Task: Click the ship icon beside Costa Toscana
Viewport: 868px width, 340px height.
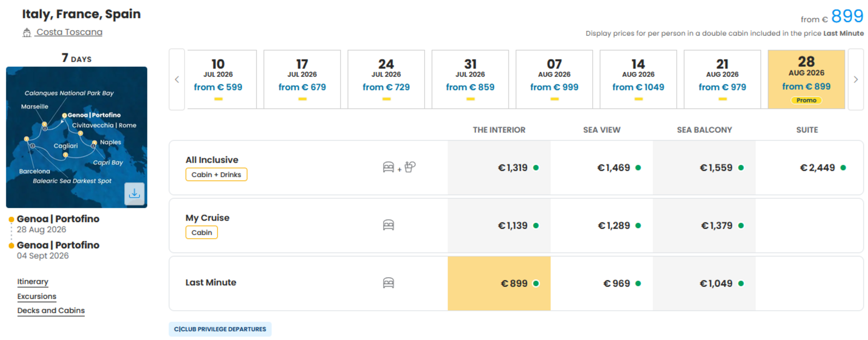Action: 27,33
